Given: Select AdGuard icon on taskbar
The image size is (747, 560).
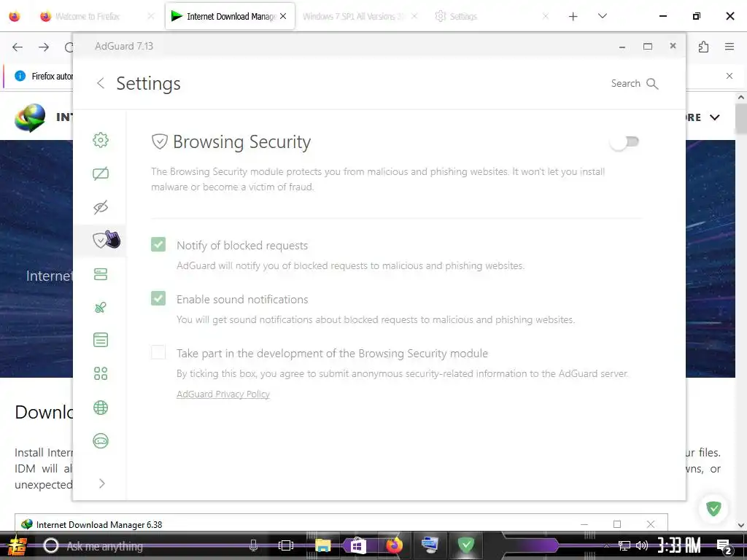Looking at the screenshot, I should (x=465, y=545).
